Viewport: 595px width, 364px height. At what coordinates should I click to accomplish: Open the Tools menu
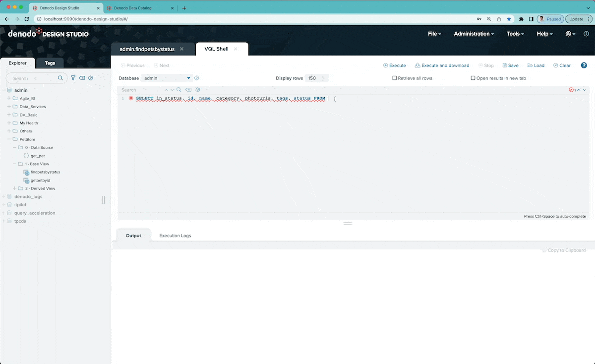tap(515, 34)
